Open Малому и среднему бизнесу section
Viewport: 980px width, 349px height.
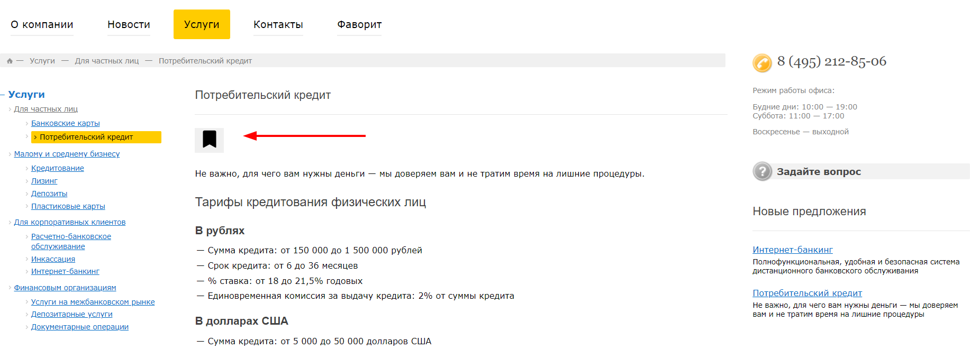[x=67, y=154]
